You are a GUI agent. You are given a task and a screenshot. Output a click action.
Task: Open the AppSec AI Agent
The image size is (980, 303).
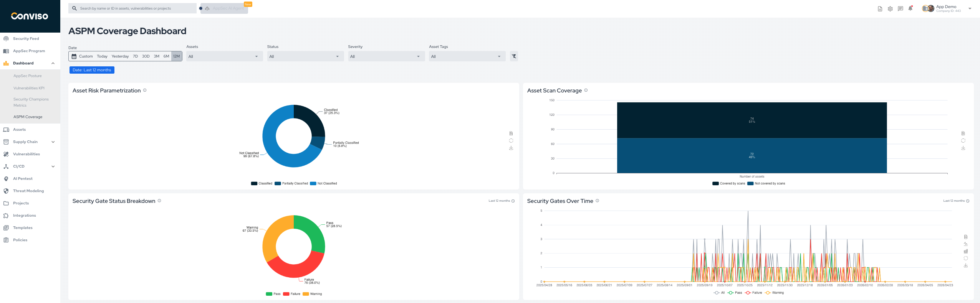224,8
